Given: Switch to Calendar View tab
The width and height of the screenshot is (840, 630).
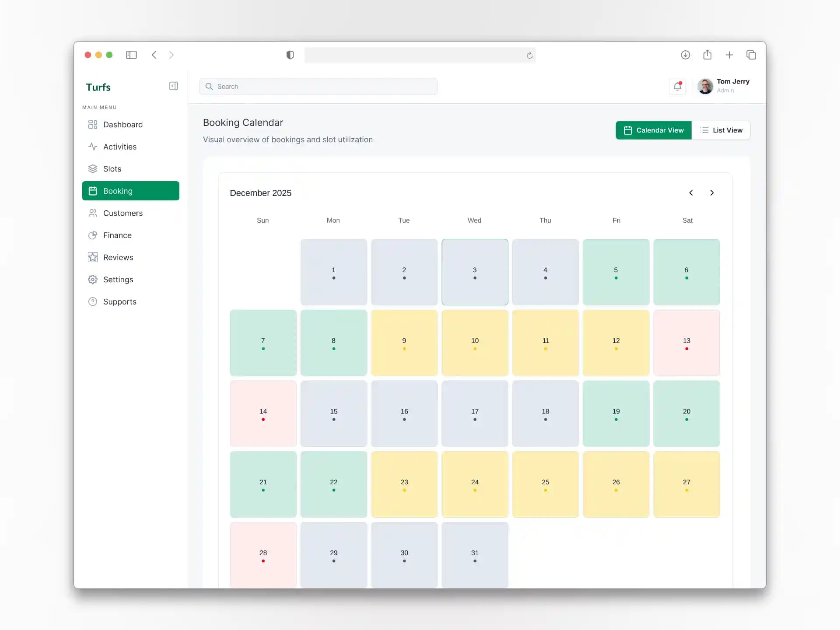Looking at the screenshot, I should [654, 130].
